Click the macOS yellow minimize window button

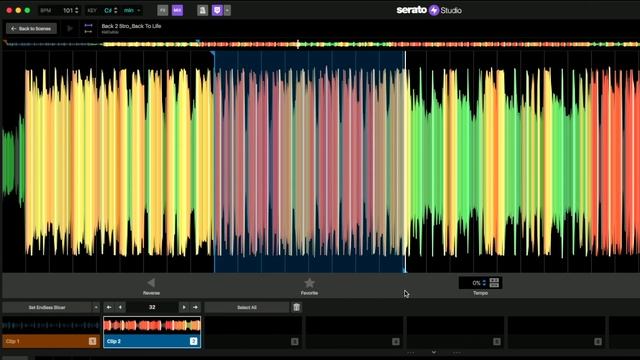[x=18, y=10]
